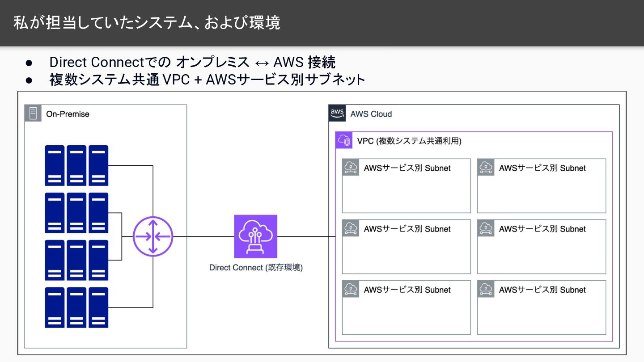The height and width of the screenshot is (362, 644).
Task: Select the VPC (複数システム共通利用) label
Action: 409,141
